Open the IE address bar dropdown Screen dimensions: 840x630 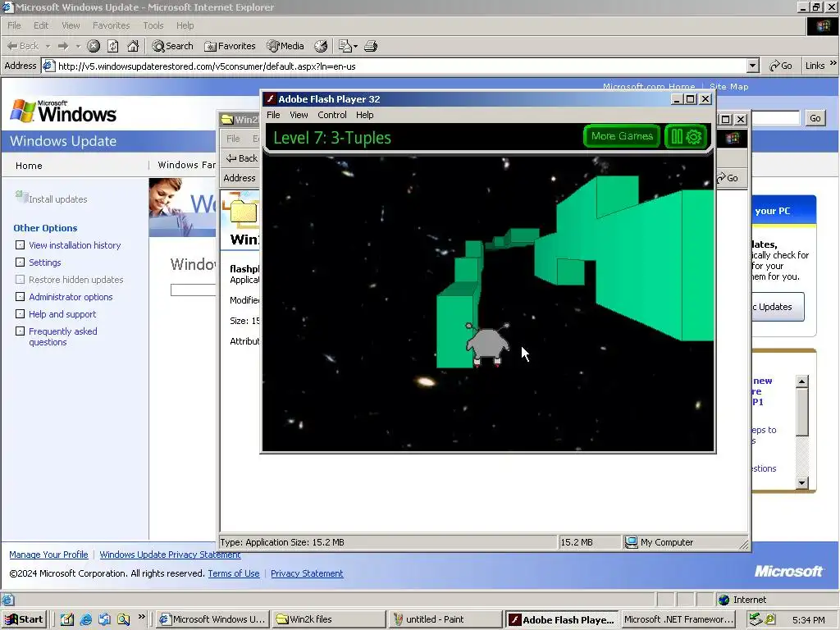753,66
